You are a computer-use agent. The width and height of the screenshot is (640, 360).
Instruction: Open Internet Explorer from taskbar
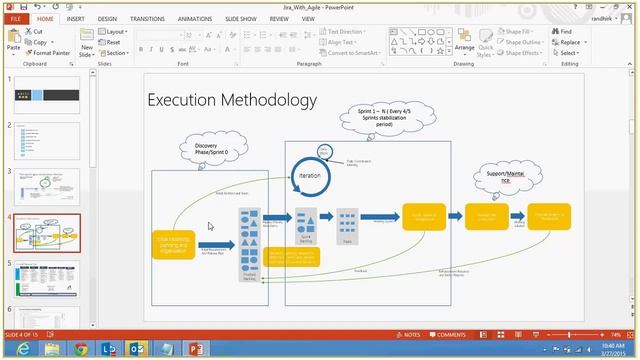tap(23, 349)
